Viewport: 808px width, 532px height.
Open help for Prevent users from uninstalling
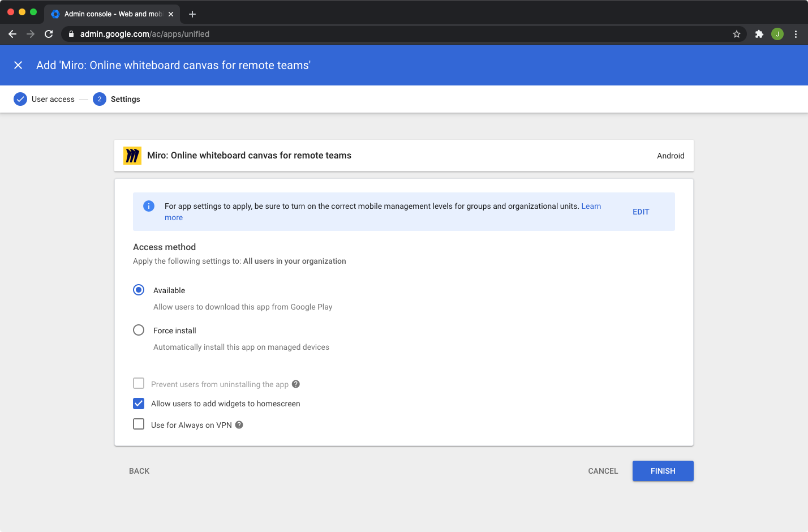coord(296,384)
